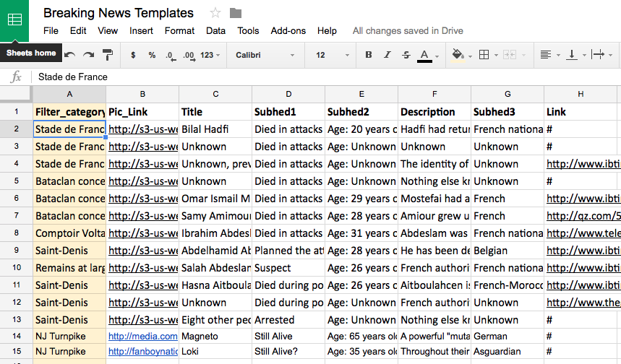
Task: Select the Bilal Hadfi cell
Action: point(215,129)
